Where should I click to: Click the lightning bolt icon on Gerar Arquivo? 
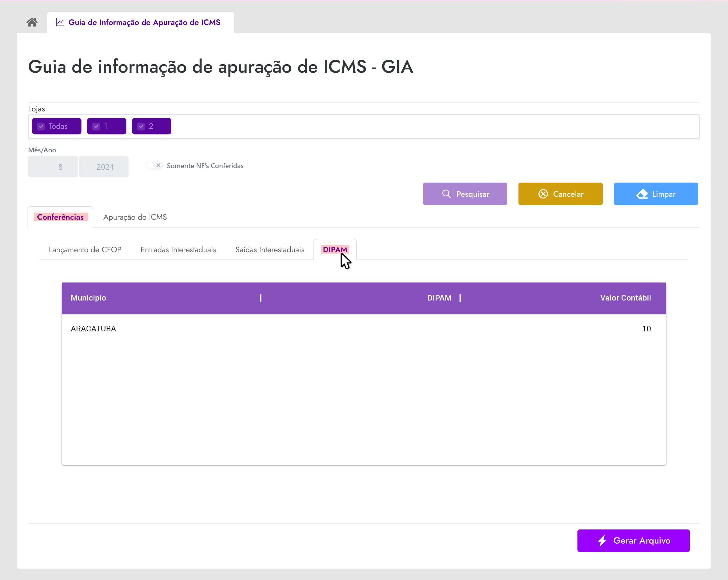[602, 540]
